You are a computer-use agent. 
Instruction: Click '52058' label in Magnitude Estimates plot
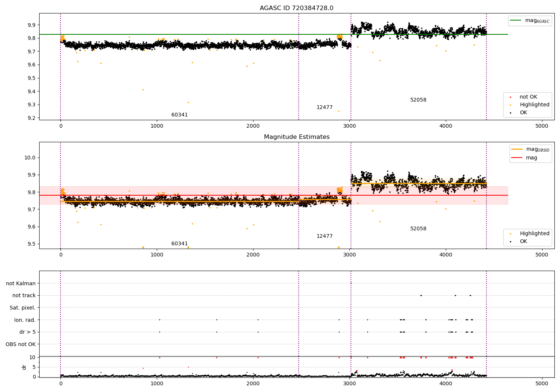pos(418,229)
